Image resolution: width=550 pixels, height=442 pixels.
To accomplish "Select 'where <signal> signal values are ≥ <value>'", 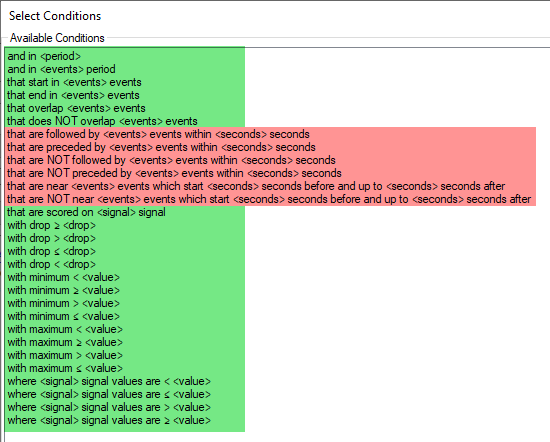I will point(109,420).
